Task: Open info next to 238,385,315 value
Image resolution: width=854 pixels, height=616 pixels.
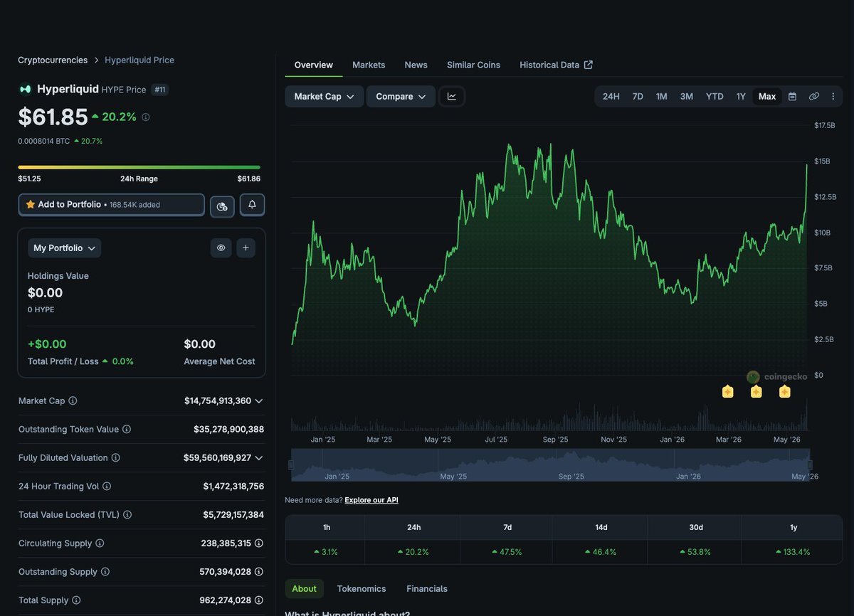Action: (x=259, y=543)
